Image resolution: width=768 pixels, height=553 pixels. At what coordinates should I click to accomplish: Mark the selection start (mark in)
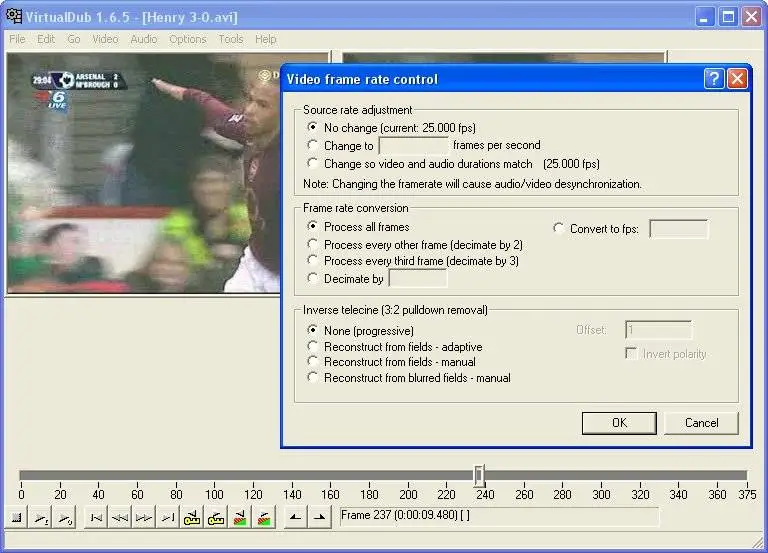coord(295,517)
